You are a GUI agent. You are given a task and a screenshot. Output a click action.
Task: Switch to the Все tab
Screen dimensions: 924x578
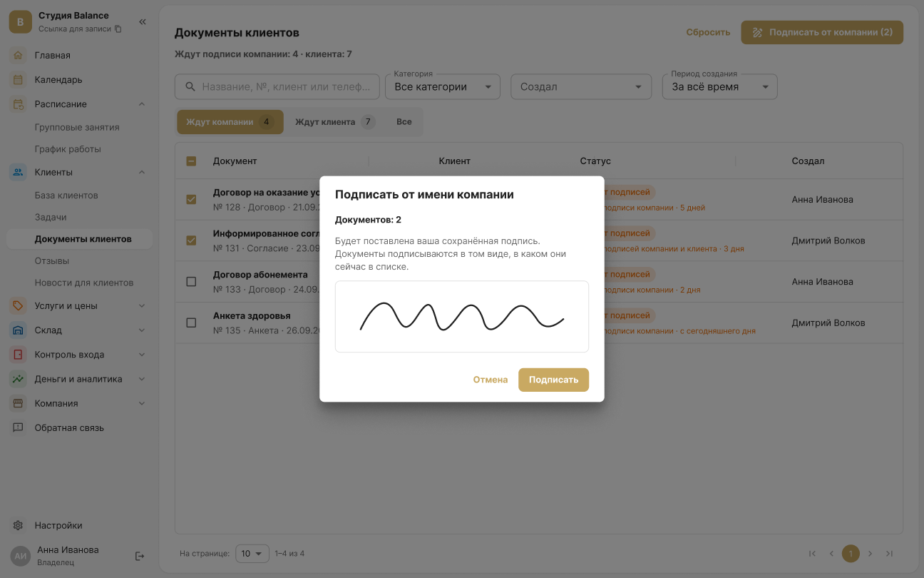coord(404,122)
